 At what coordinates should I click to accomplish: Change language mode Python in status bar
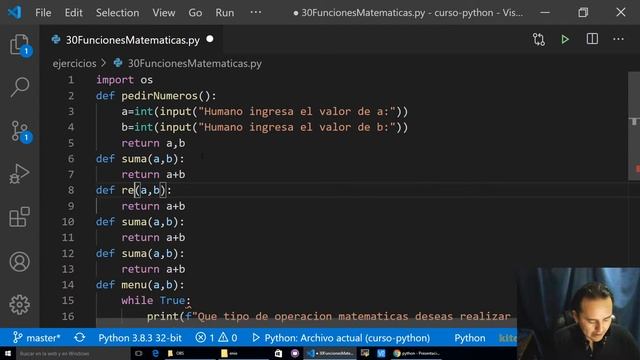(x=470, y=338)
